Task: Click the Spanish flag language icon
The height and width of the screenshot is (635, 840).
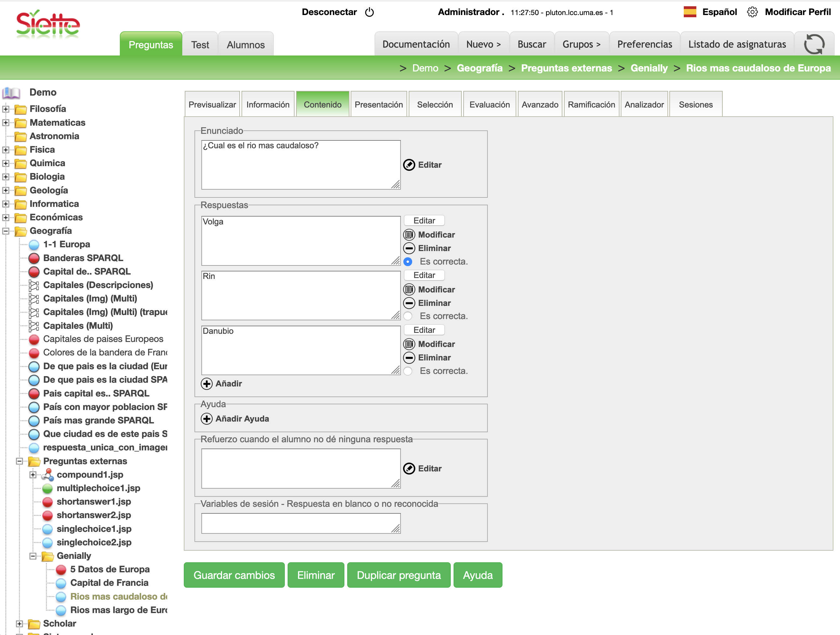Action: [x=690, y=12]
